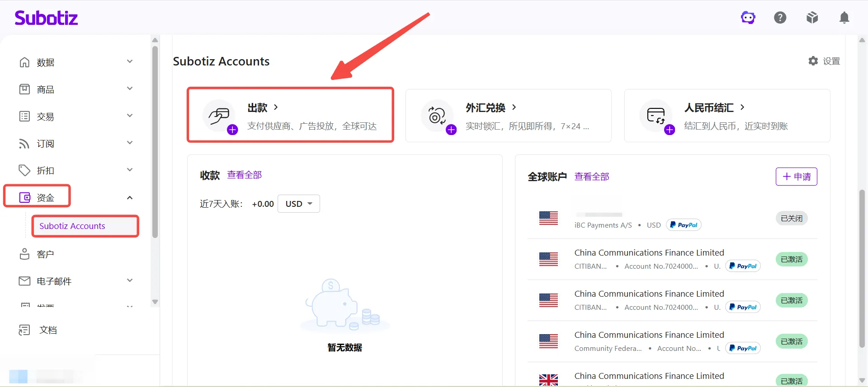Click 查看全部 link beside 全球账户
The image size is (868, 387).
click(x=592, y=177)
